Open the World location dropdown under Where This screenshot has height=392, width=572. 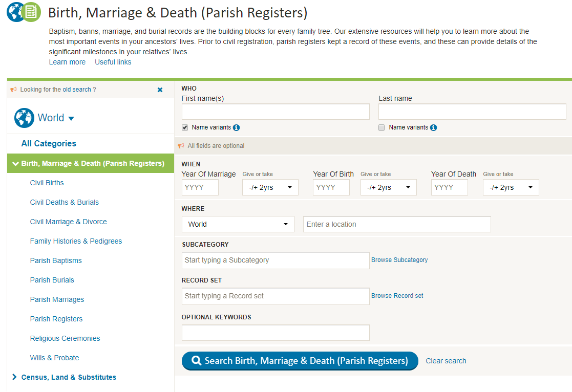(238, 224)
